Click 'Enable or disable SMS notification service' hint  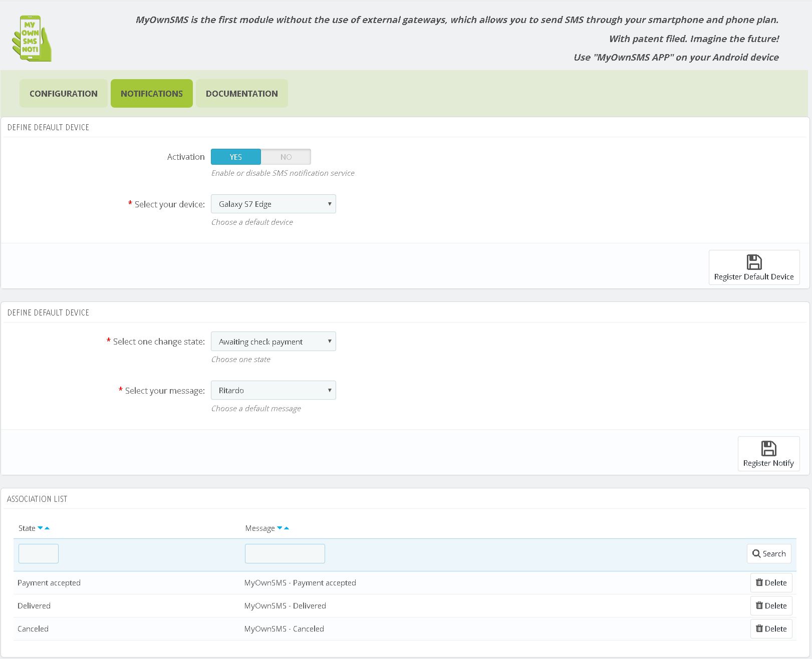pos(283,173)
